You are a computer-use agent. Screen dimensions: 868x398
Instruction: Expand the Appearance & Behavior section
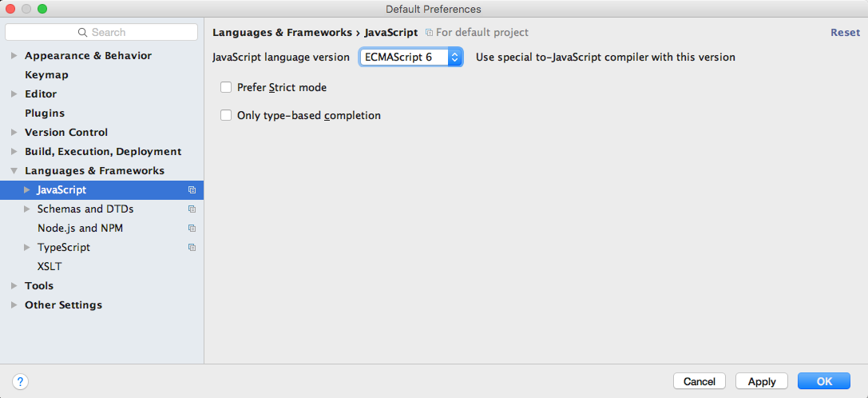pyautogui.click(x=14, y=56)
